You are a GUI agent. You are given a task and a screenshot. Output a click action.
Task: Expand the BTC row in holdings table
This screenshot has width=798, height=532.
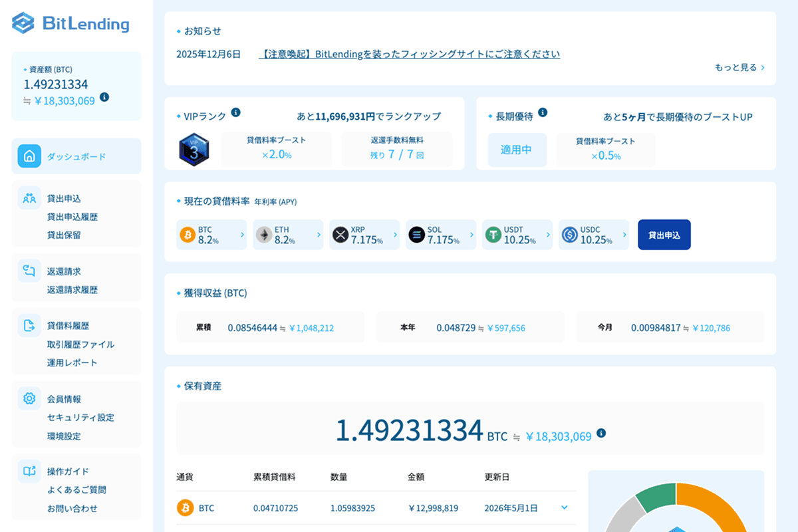tap(565, 507)
